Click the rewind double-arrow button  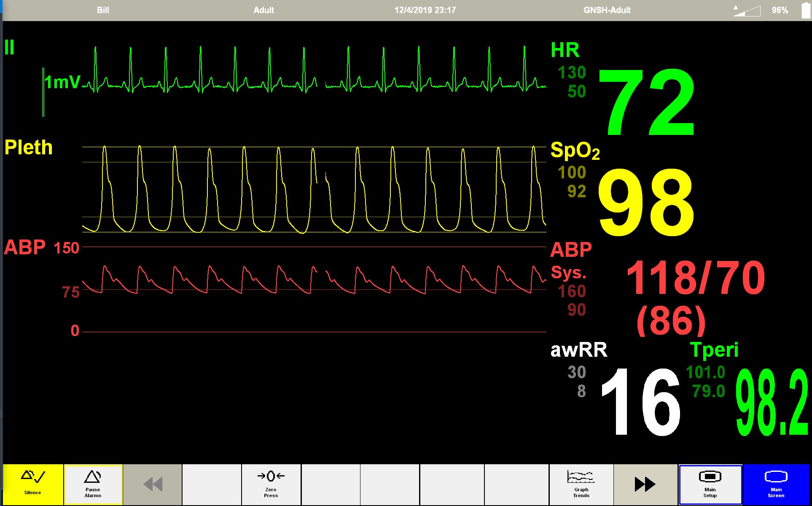coord(153,484)
